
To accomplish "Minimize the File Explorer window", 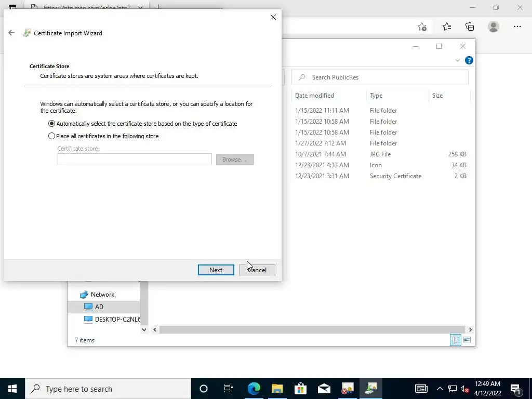I will tap(416, 46).
